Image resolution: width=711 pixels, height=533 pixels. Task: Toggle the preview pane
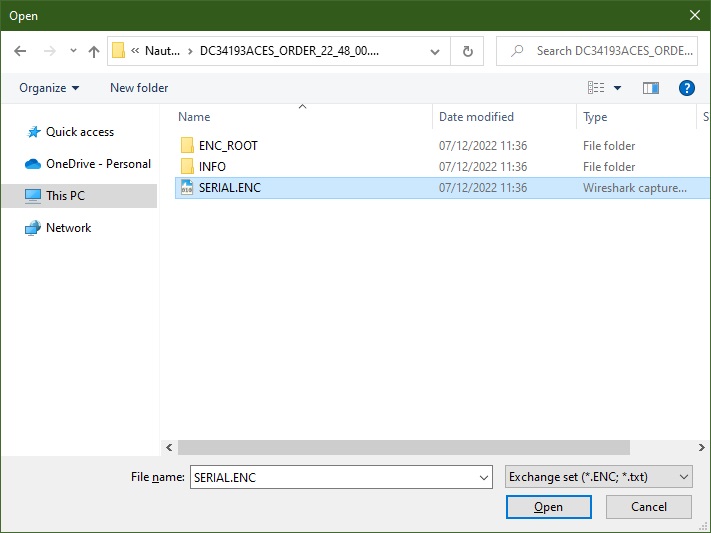(x=651, y=88)
